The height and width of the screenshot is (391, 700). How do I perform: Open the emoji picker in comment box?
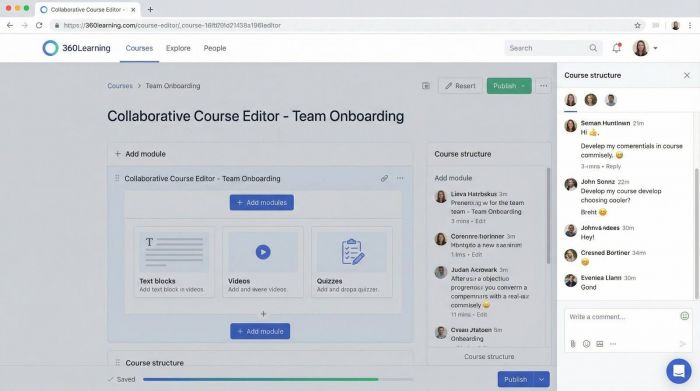[x=684, y=316]
